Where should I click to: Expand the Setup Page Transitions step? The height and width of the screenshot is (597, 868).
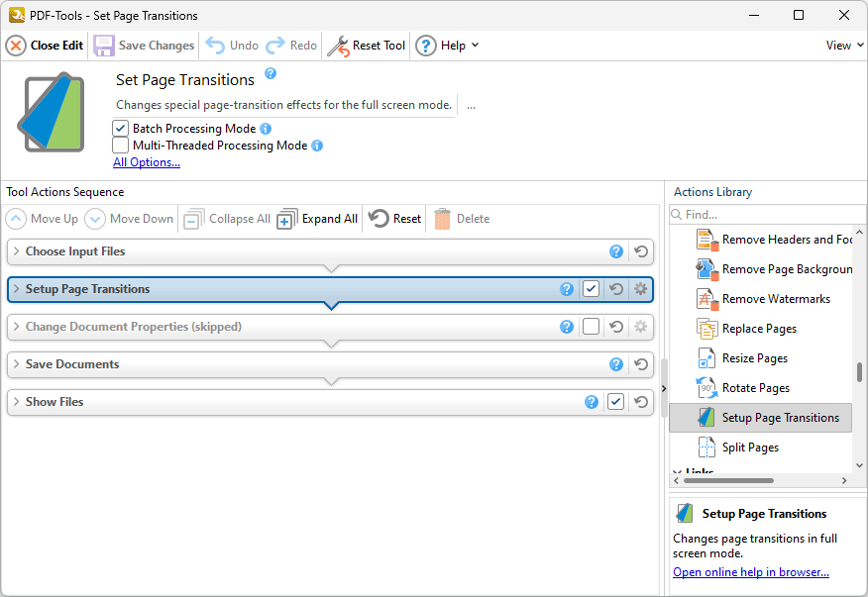coord(16,289)
